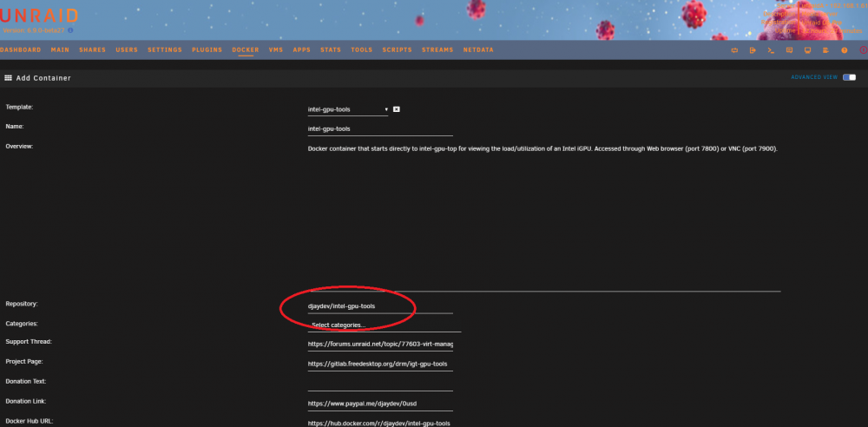Click the swap/restart arrows icon in header

pos(734,50)
